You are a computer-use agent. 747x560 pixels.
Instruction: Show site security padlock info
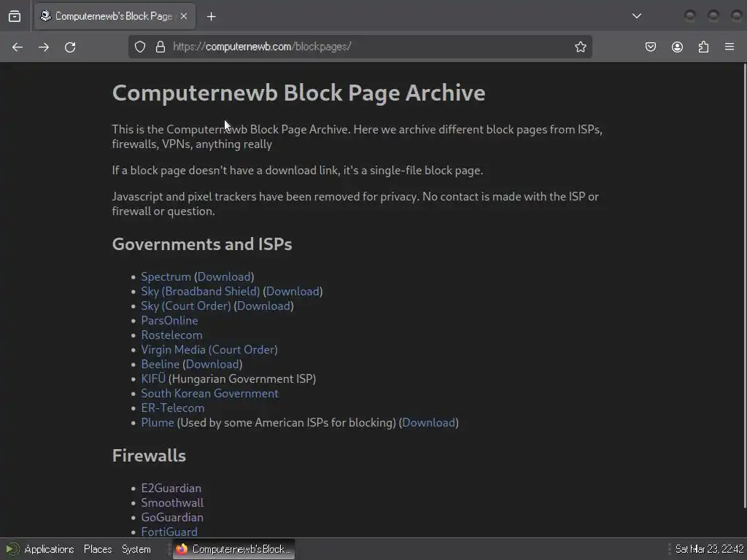click(160, 47)
